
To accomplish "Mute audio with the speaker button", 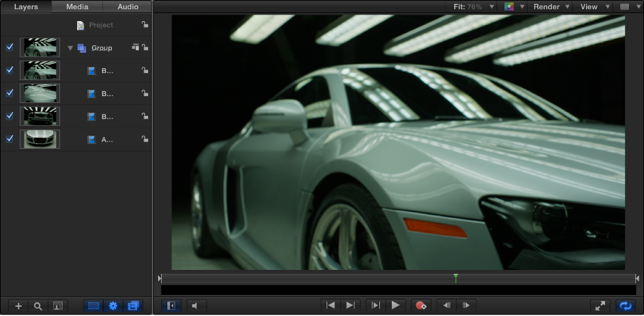I will pyautogui.click(x=196, y=305).
